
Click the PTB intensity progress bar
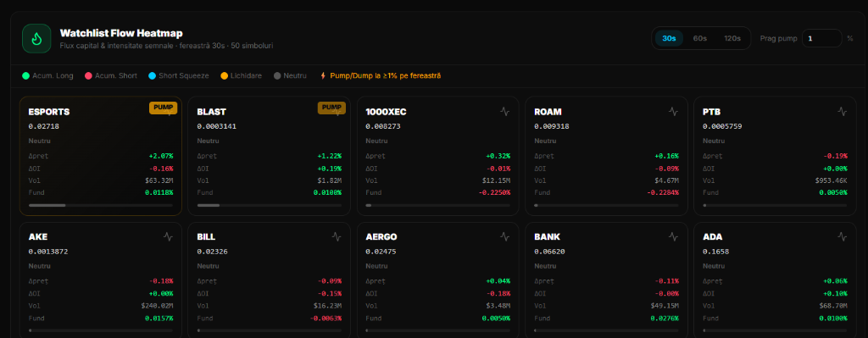pos(775,205)
